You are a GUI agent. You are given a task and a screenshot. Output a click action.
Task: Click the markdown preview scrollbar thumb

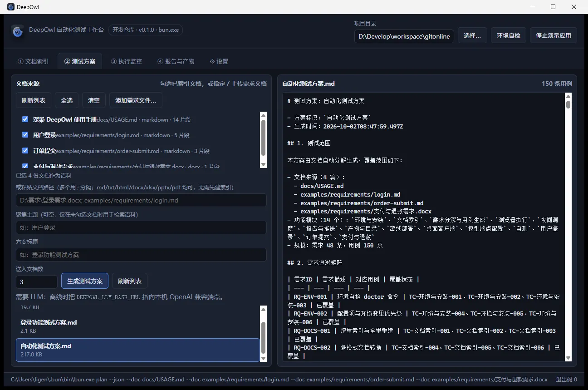point(568,105)
